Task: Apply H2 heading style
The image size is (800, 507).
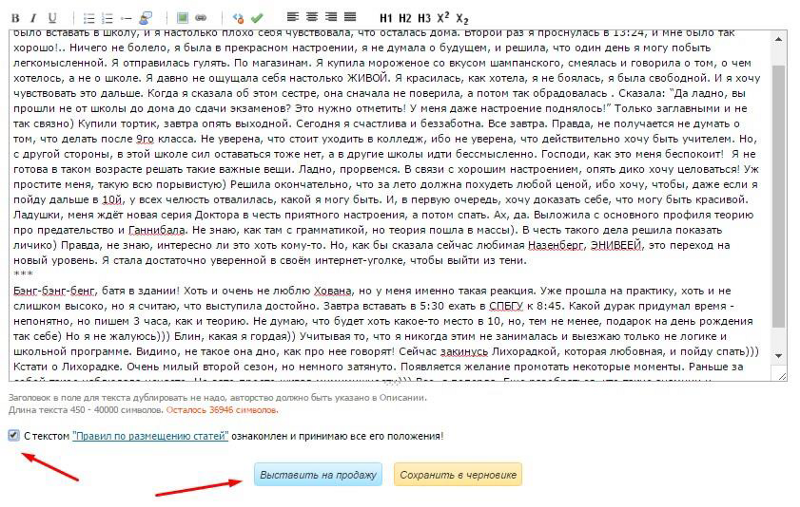Action: (406, 18)
